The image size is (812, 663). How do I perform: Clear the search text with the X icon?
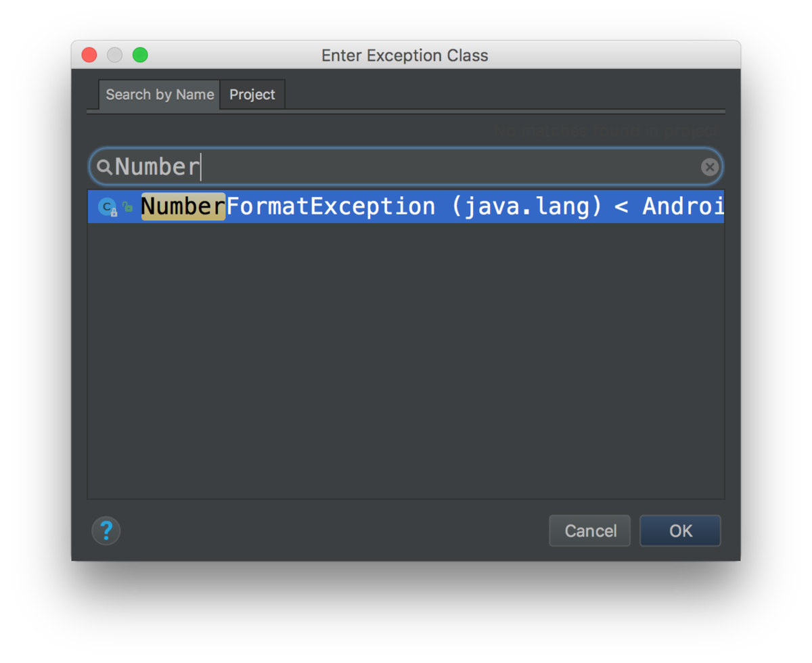point(710,166)
